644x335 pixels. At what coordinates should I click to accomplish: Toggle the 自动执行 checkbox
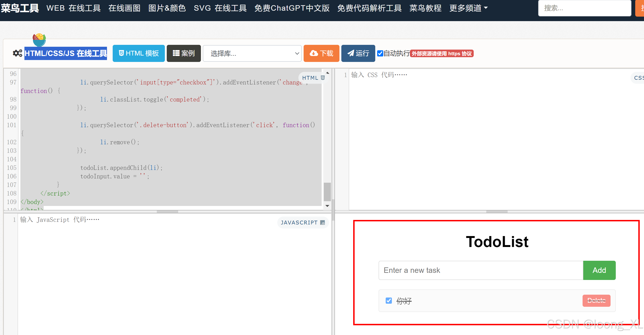[380, 53]
